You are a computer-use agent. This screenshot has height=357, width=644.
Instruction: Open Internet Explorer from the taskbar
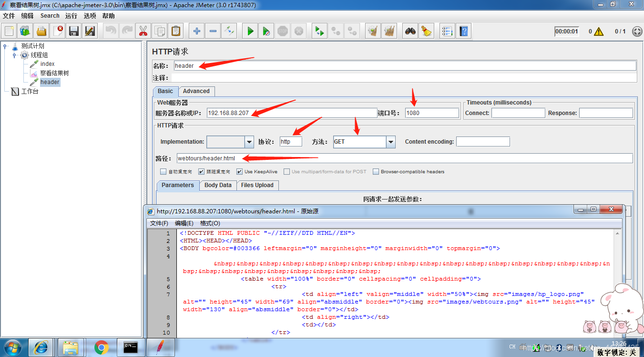(x=41, y=347)
